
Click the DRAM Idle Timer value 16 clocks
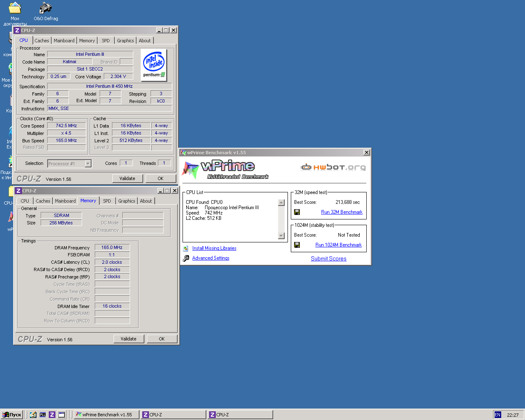tap(112, 306)
